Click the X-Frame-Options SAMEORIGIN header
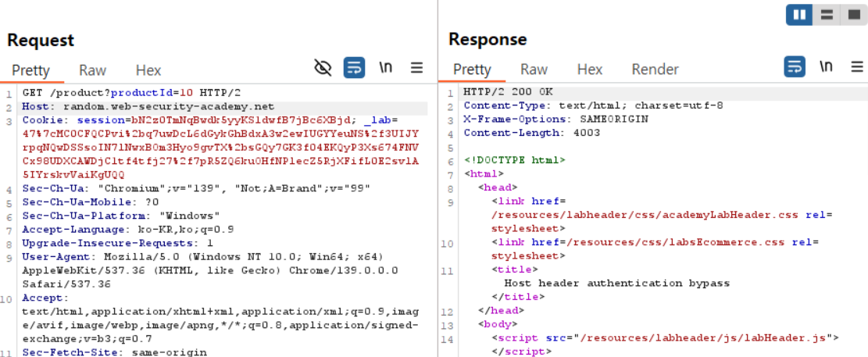 [x=555, y=119]
